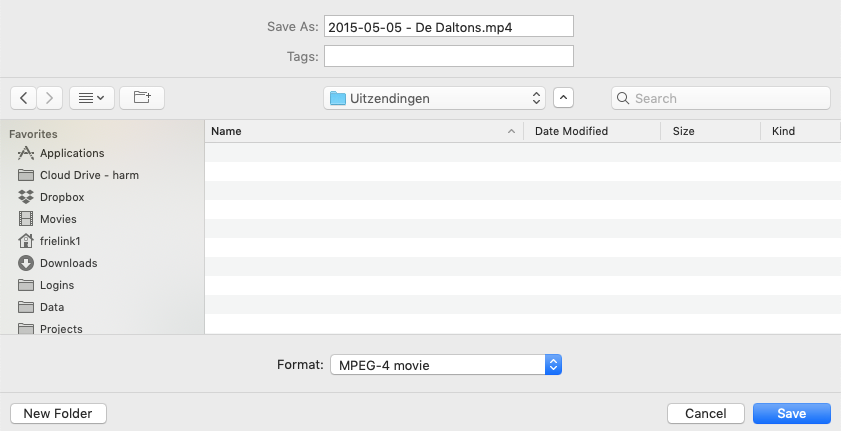Collapse the dialog with the chevron-up button
Image resolution: width=841 pixels, height=431 pixels.
pos(563,98)
